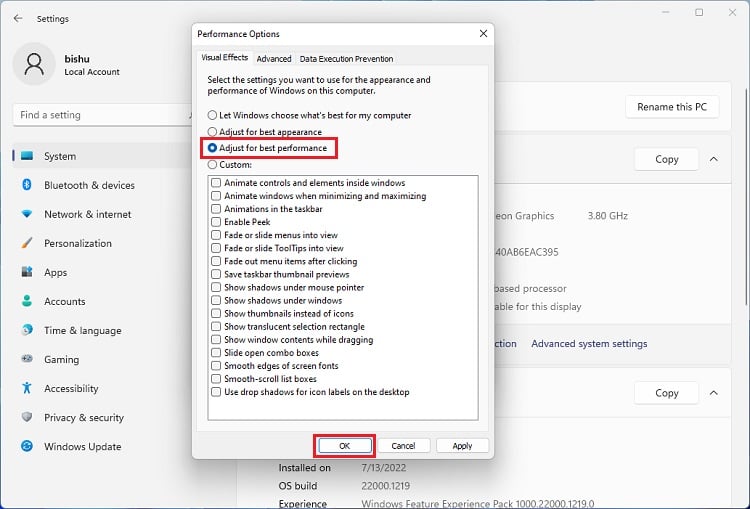
Task: Click the Network & internet wifi icon
Action: coord(27,214)
